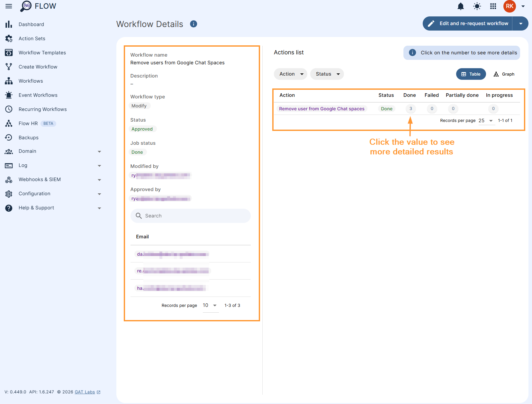Open the email row starting with ha.

point(191,288)
